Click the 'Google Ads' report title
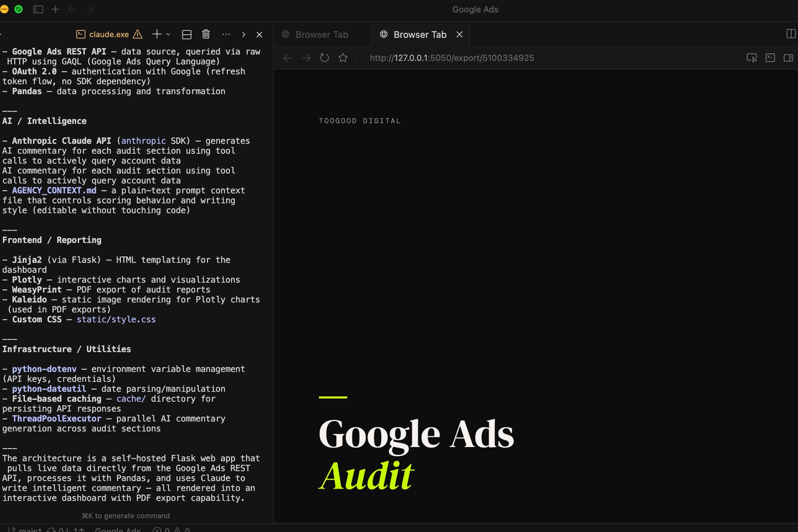Screen dimensions: 798x532 (416, 434)
